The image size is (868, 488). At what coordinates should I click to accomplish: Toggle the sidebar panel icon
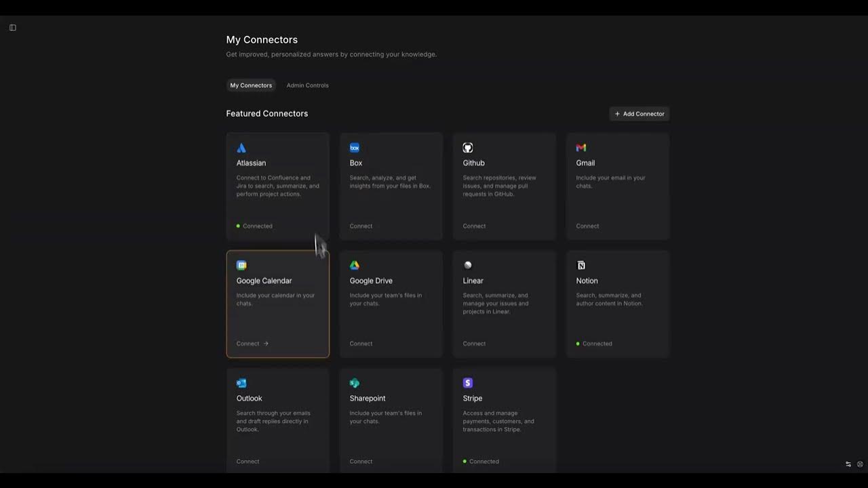13,28
